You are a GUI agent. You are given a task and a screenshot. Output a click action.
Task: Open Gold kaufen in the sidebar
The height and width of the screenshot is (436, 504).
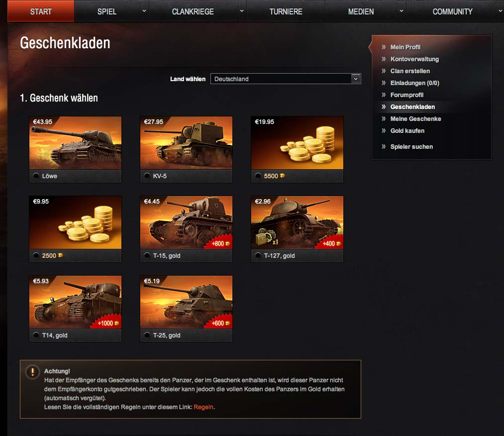(407, 131)
